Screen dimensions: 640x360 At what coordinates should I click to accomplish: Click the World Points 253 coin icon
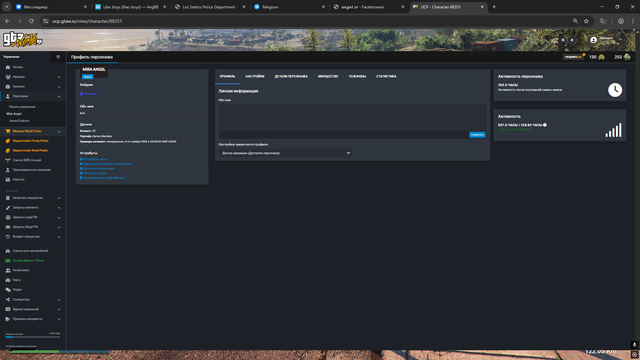point(627,57)
